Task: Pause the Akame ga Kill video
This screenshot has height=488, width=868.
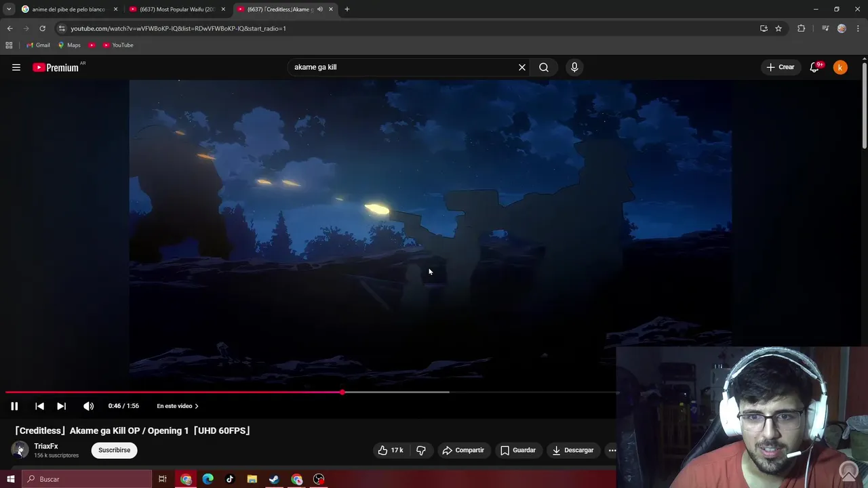Action: (x=14, y=406)
